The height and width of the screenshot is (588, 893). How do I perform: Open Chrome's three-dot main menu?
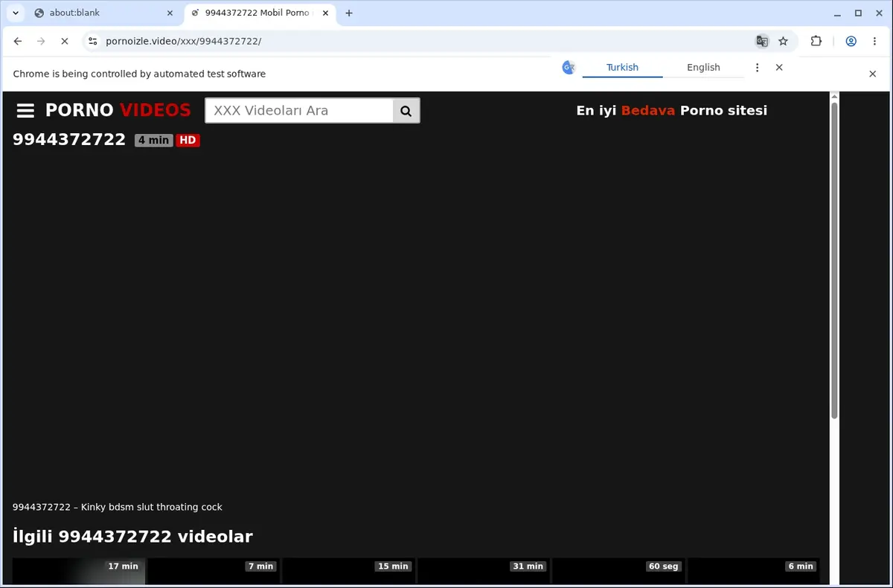874,42
